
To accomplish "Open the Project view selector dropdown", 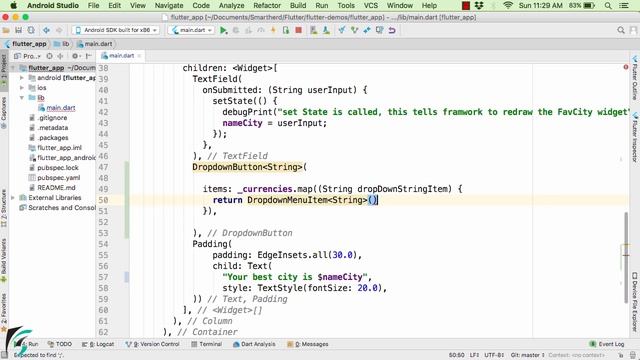I will (x=27, y=56).
